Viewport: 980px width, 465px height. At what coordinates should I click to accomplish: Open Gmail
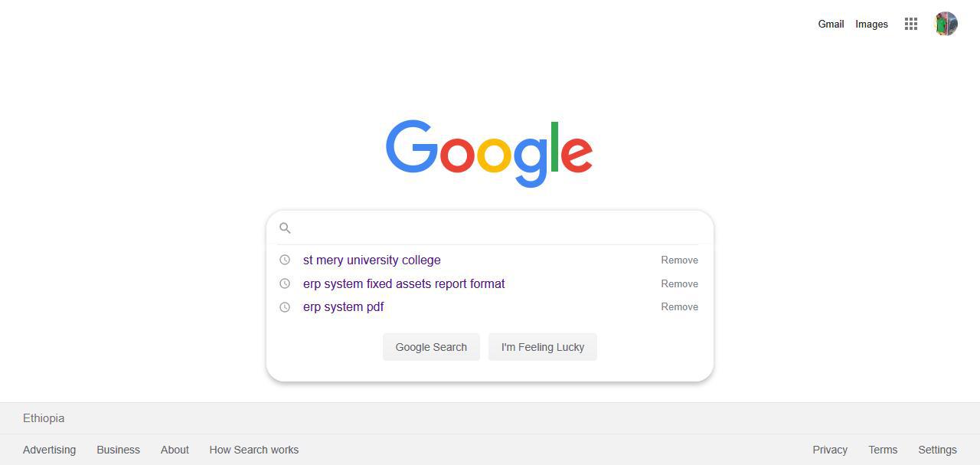[830, 24]
